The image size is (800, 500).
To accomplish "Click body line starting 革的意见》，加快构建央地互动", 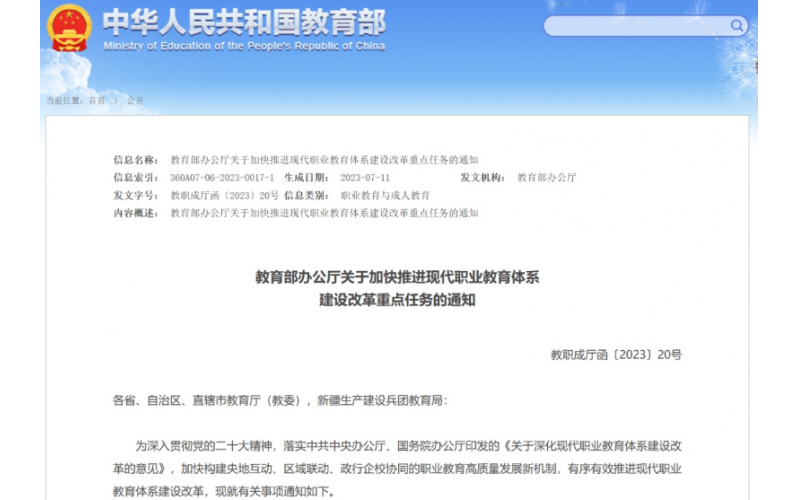I will [397, 468].
